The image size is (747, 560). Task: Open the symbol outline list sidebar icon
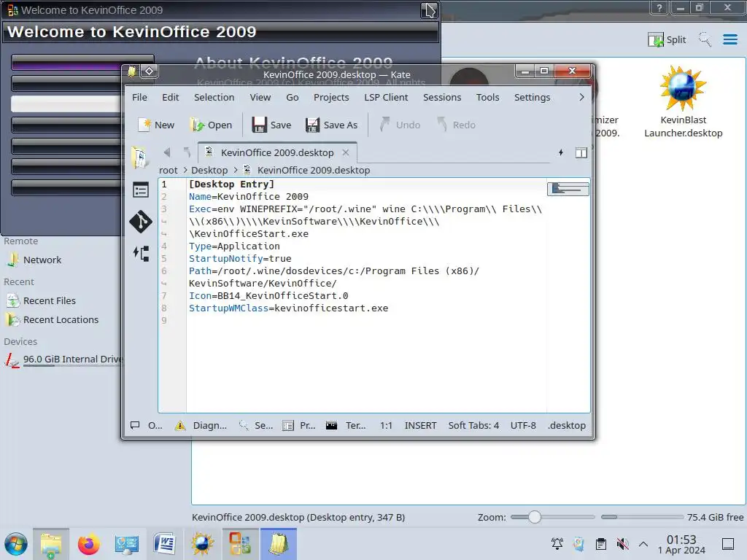(x=141, y=190)
